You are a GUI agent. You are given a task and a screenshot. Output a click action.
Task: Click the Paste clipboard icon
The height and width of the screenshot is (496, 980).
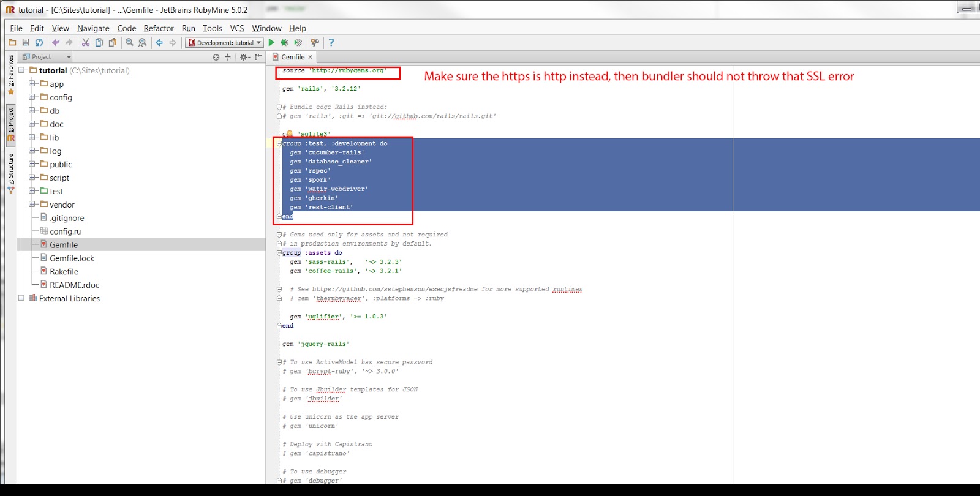click(113, 42)
